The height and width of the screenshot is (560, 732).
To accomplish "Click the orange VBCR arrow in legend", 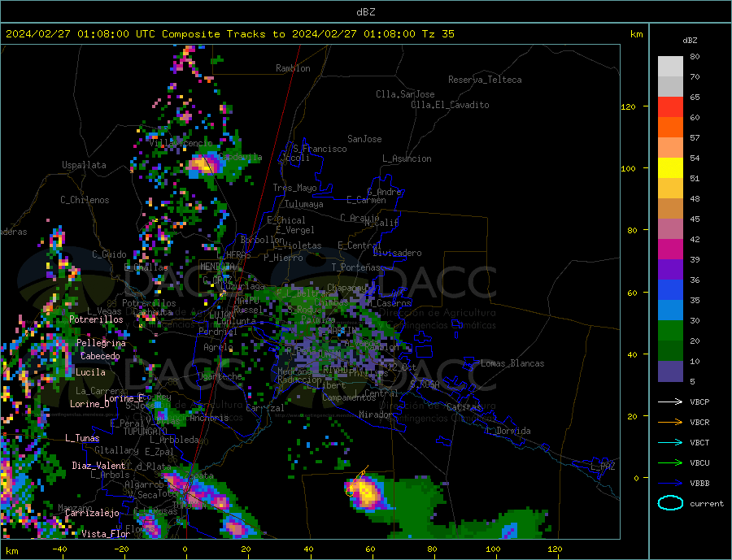I will pyautogui.click(x=670, y=423).
